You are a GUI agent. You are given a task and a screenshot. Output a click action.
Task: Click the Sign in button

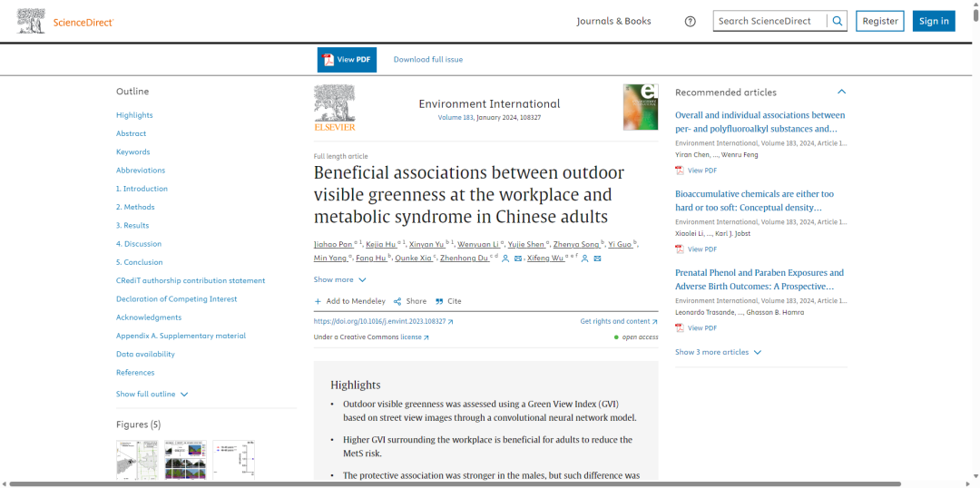coord(934,21)
